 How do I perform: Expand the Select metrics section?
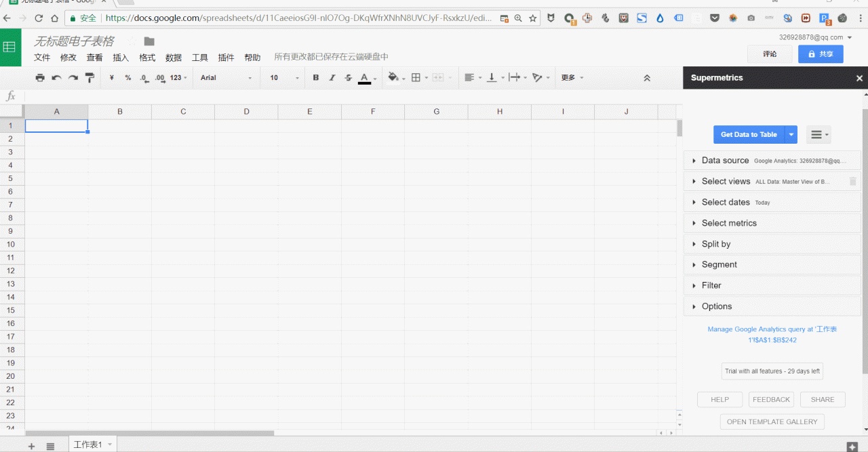click(x=729, y=223)
